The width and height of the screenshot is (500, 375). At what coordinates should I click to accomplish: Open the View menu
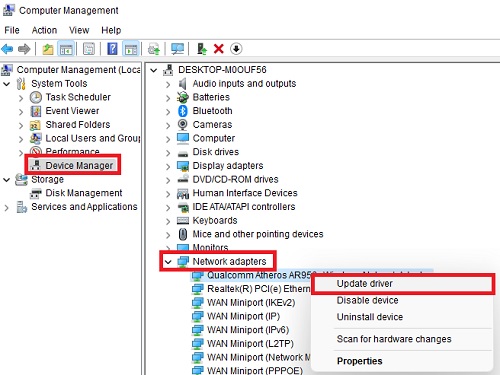79,30
